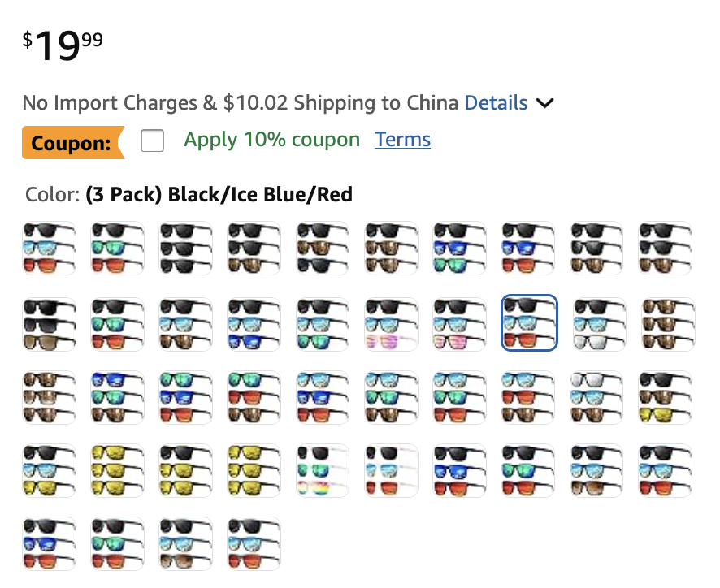Pick the black, brown and yellow lens pack

coord(666,397)
